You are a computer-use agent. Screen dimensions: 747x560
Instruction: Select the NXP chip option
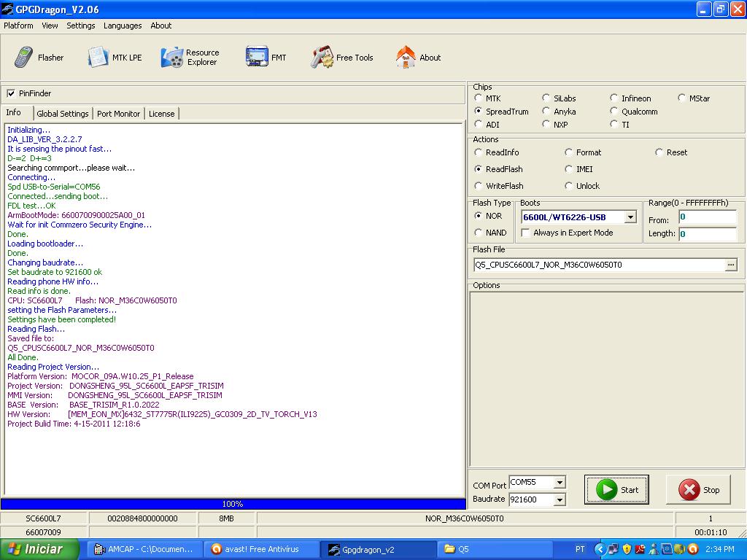point(546,124)
